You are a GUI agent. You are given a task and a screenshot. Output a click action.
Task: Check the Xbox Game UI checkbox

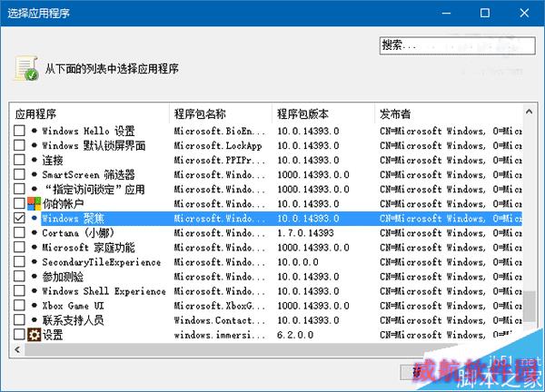click(x=19, y=306)
